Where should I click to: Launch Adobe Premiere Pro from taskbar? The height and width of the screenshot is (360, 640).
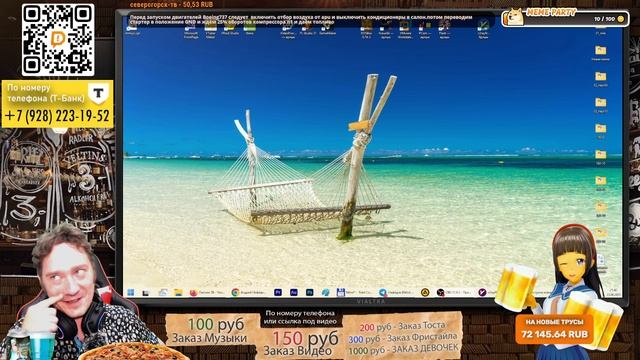(x=278, y=292)
